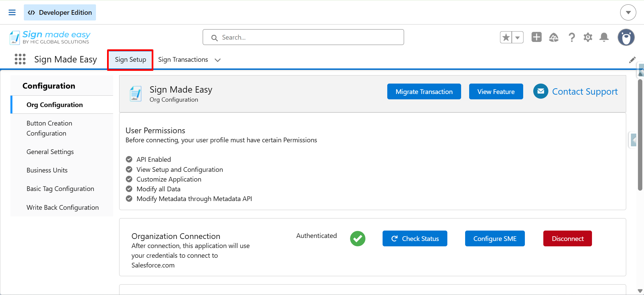Image resolution: width=644 pixels, height=295 pixels.
Task: Open the Trailhead guidance icon
Action: pyautogui.click(x=554, y=37)
